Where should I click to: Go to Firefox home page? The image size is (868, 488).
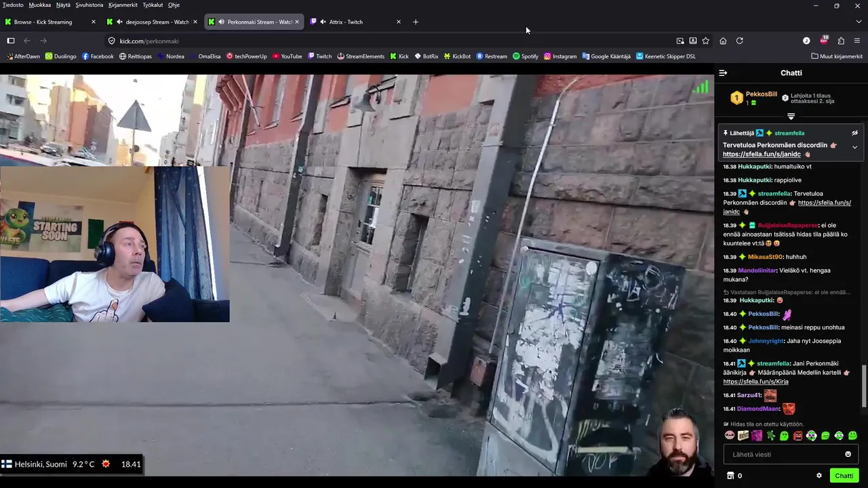point(723,41)
